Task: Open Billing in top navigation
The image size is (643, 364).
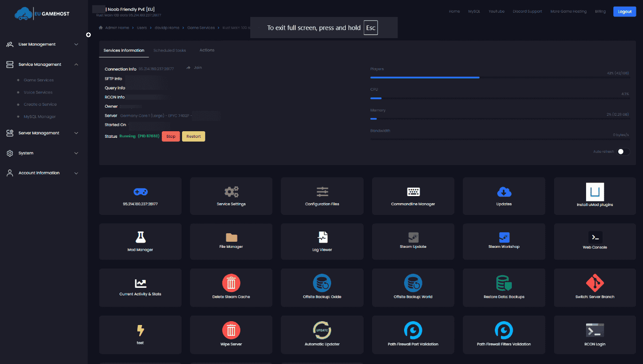Action: (x=600, y=11)
